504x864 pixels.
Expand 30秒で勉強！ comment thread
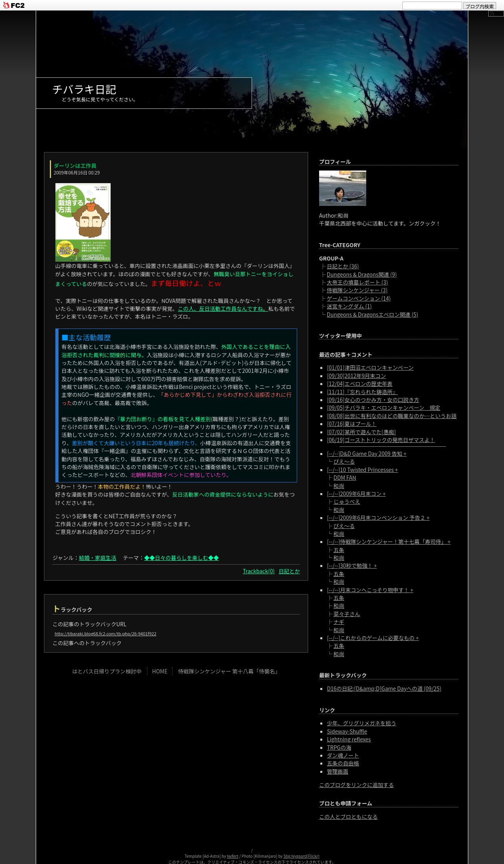point(352,566)
